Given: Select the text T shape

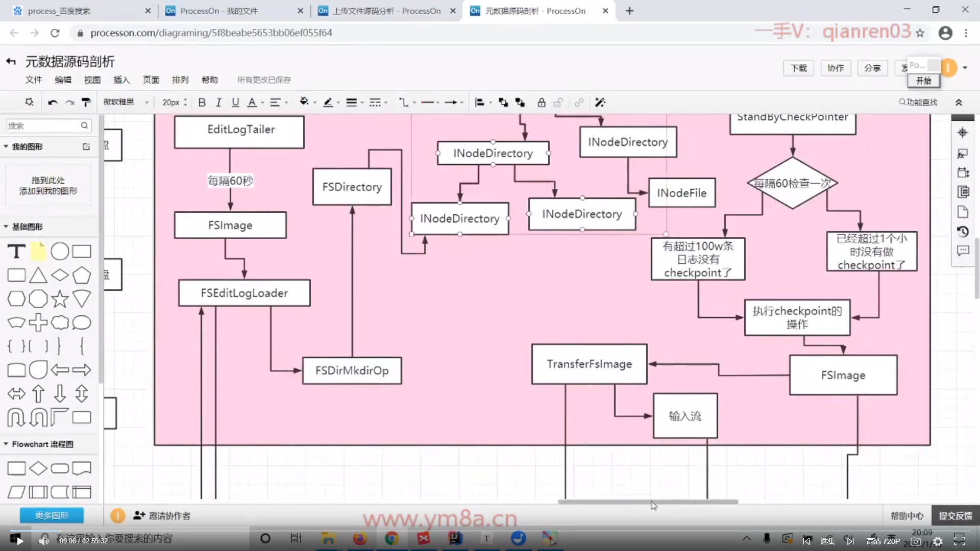Looking at the screenshot, I should click(16, 251).
